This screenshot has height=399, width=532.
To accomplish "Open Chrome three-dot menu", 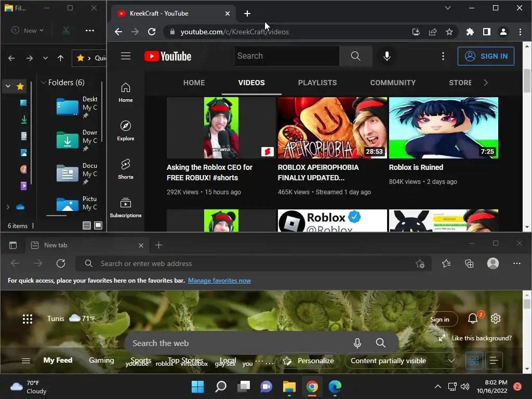I will (520, 32).
